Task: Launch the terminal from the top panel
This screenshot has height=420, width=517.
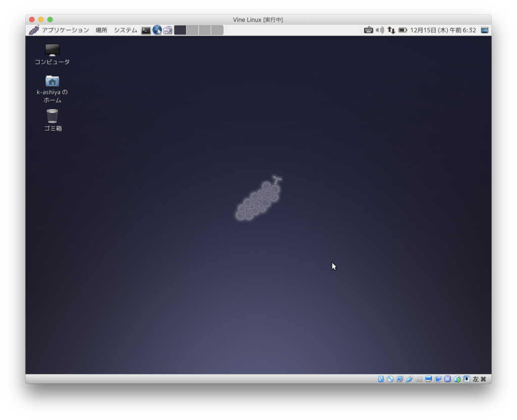Action: pyautogui.click(x=146, y=30)
